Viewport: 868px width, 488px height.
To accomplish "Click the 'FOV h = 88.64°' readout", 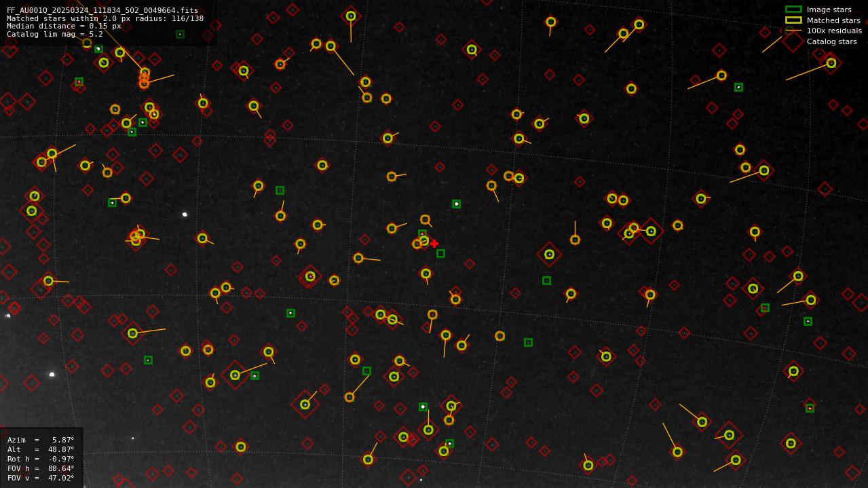I will (41, 468).
